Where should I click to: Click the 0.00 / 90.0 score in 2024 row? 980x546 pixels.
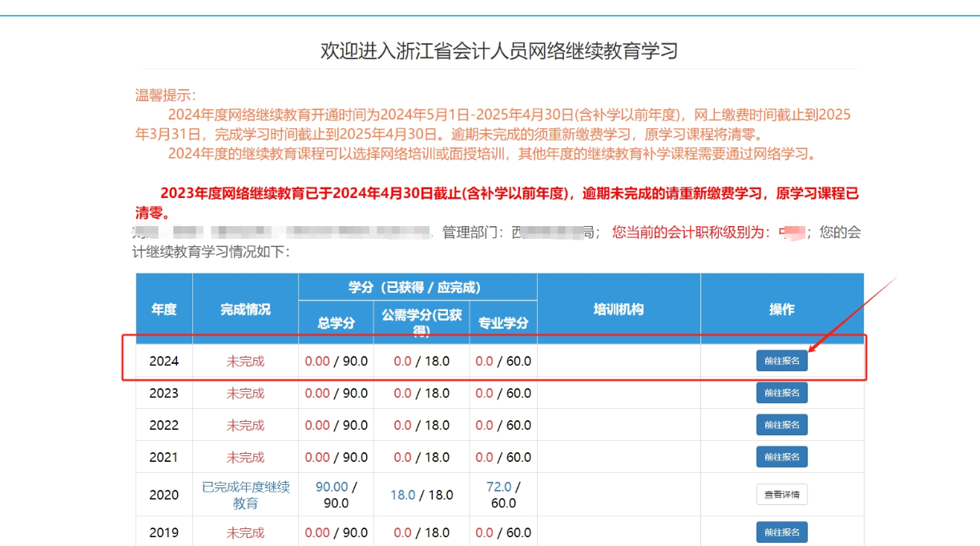click(335, 360)
